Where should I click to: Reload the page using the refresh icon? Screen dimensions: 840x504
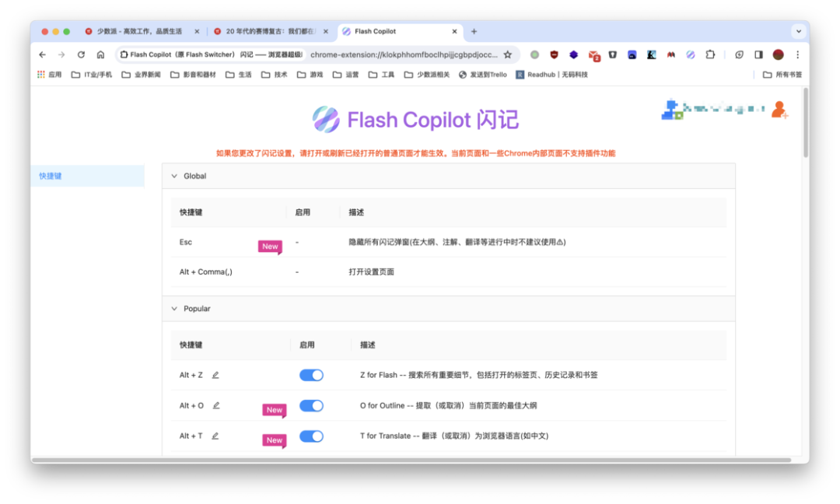[x=81, y=54]
